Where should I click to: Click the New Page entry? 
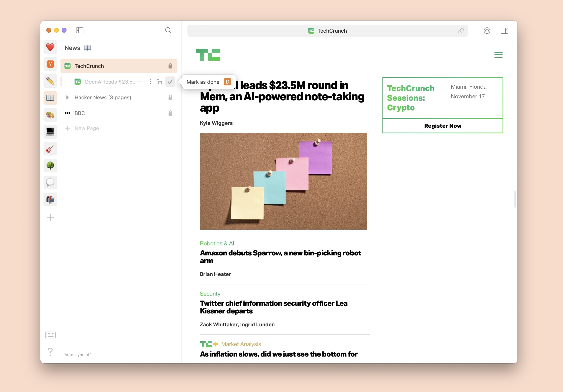[87, 128]
